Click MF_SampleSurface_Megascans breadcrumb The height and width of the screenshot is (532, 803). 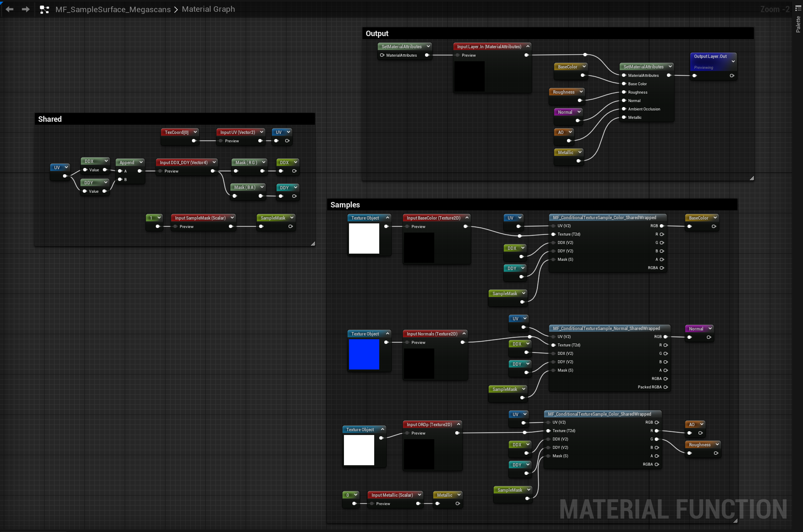pyautogui.click(x=113, y=9)
